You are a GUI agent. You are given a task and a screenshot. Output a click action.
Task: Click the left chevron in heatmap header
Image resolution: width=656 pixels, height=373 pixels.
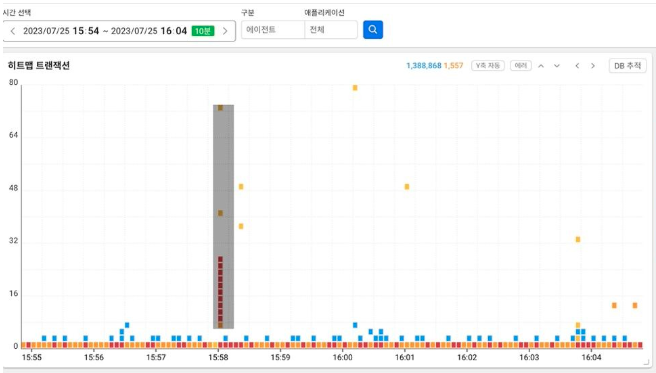tap(577, 66)
